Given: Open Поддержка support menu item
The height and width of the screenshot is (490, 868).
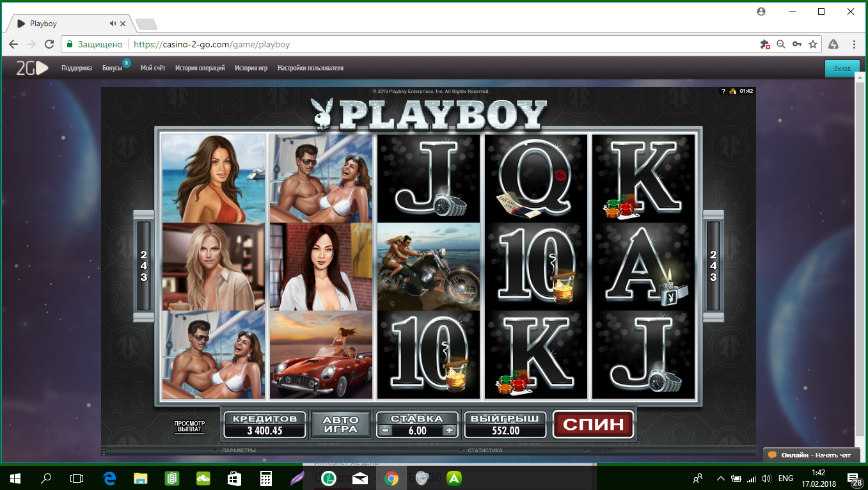Looking at the screenshot, I should 77,68.
